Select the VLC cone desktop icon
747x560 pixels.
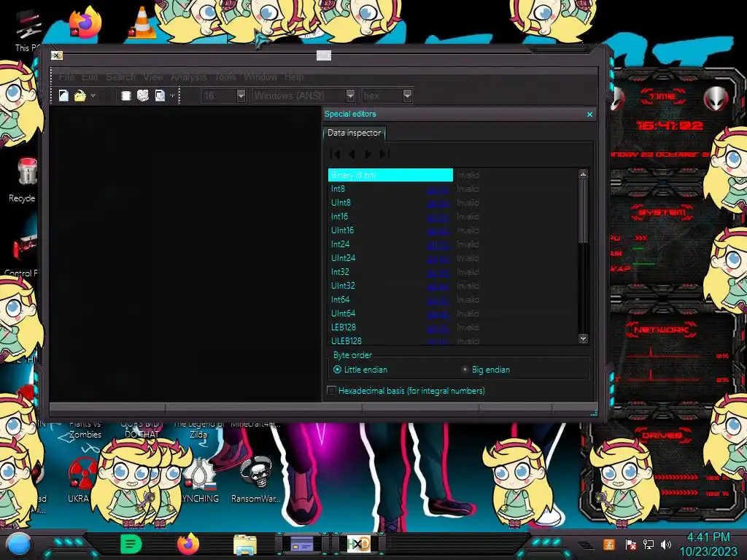coord(142,23)
